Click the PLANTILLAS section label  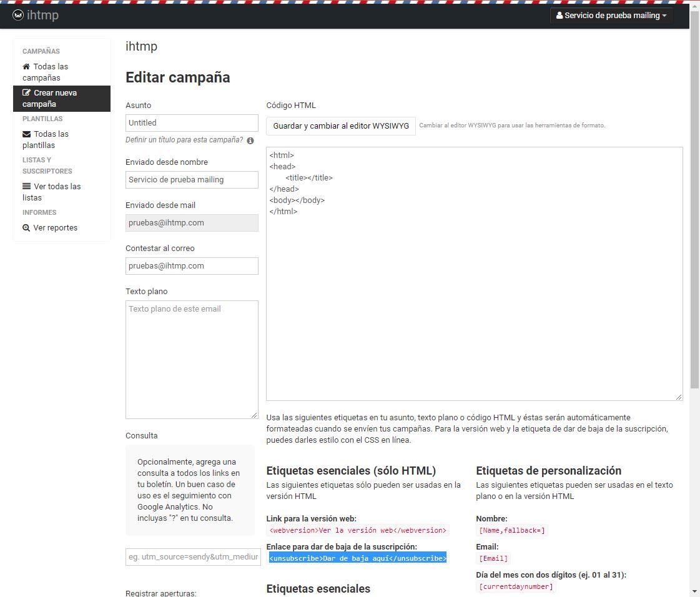pos(42,119)
